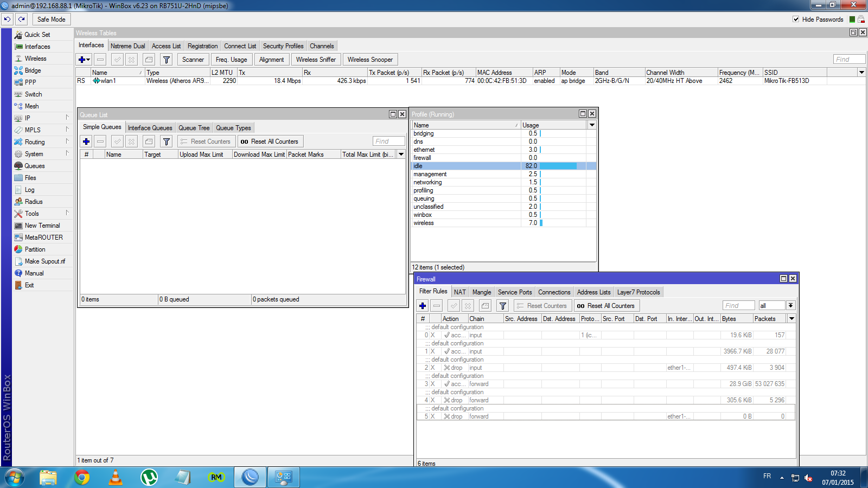This screenshot has height=488, width=868.
Task: Click the Wireless Sniffer button
Action: 316,60
